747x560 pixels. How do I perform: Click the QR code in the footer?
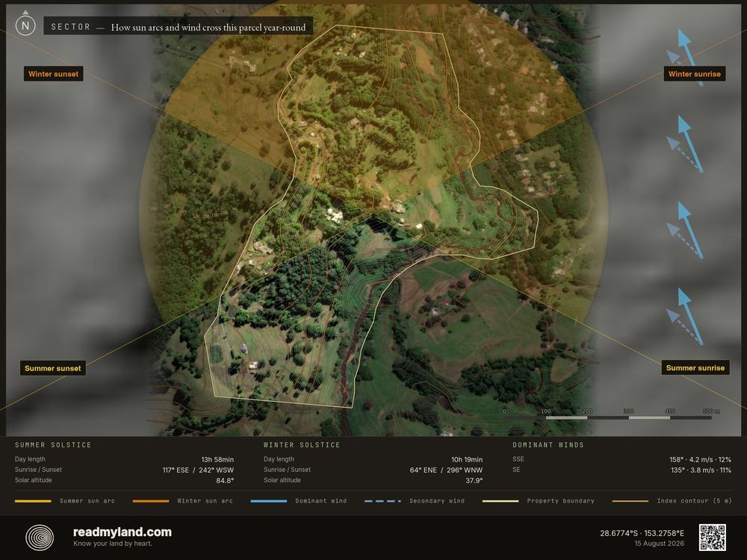point(712,537)
